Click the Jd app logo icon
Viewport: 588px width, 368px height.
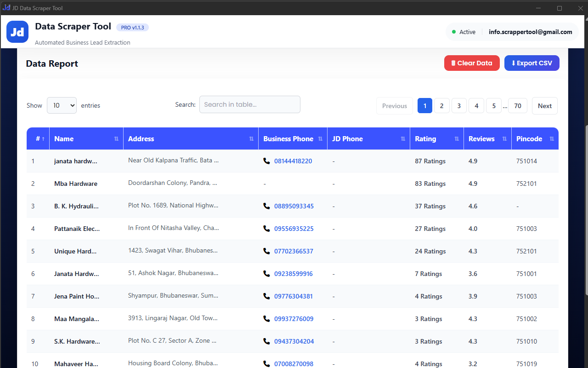[x=17, y=32]
